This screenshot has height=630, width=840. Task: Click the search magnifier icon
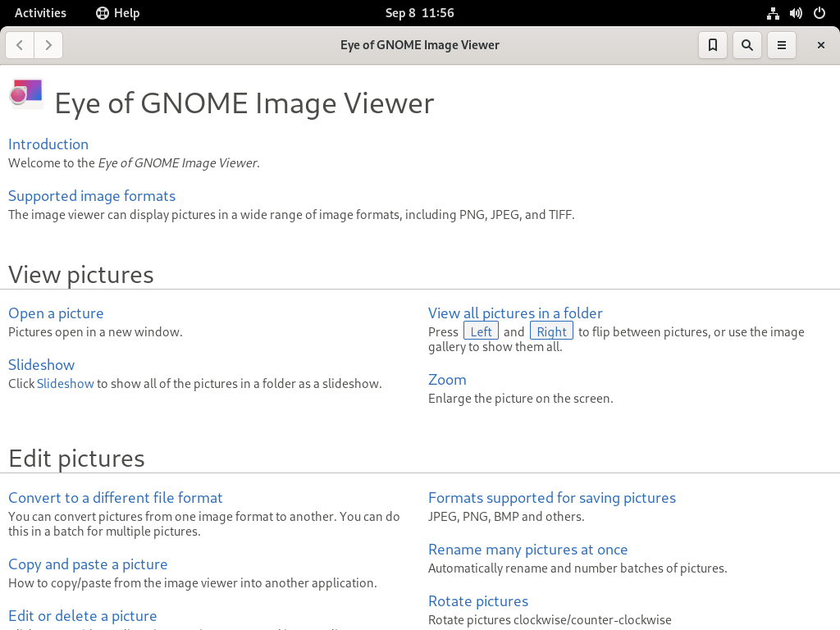click(x=746, y=45)
